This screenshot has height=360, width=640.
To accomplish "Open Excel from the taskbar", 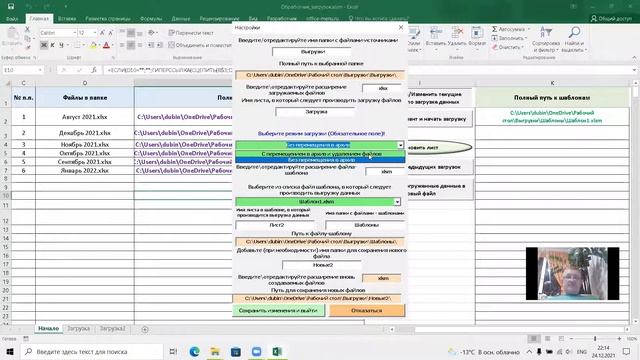I will click(277, 351).
